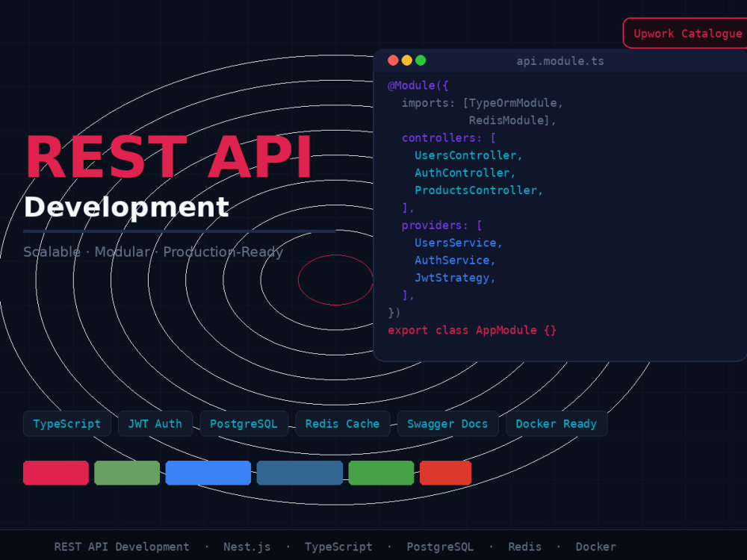The width and height of the screenshot is (747, 560).
Task: Click the TypeScript tag
Action: [x=67, y=424]
